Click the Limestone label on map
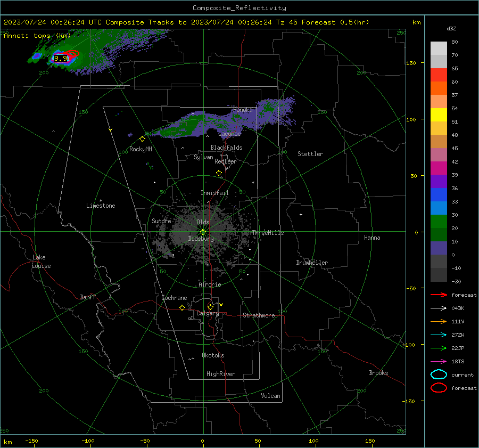479x448 pixels. [x=101, y=206]
